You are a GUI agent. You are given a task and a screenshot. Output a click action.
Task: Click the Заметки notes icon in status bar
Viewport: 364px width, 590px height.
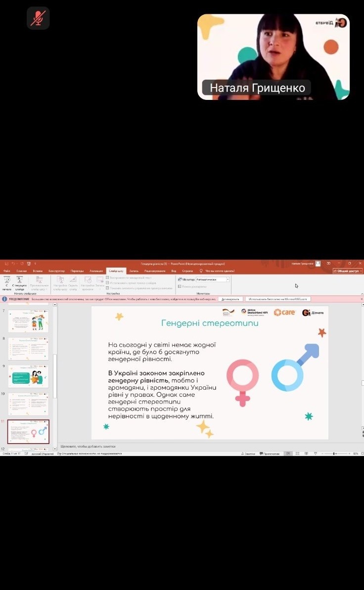pyautogui.click(x=249, y=454)
